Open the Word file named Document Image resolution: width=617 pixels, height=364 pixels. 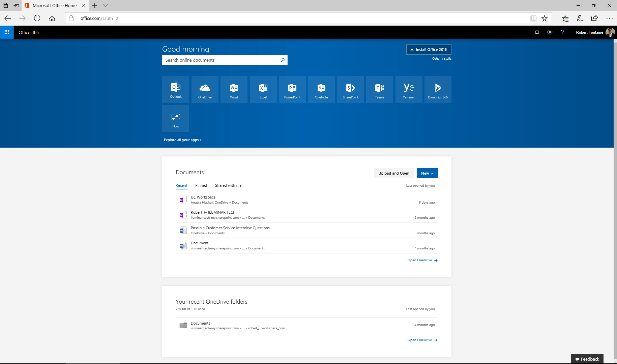click(307, 246)
